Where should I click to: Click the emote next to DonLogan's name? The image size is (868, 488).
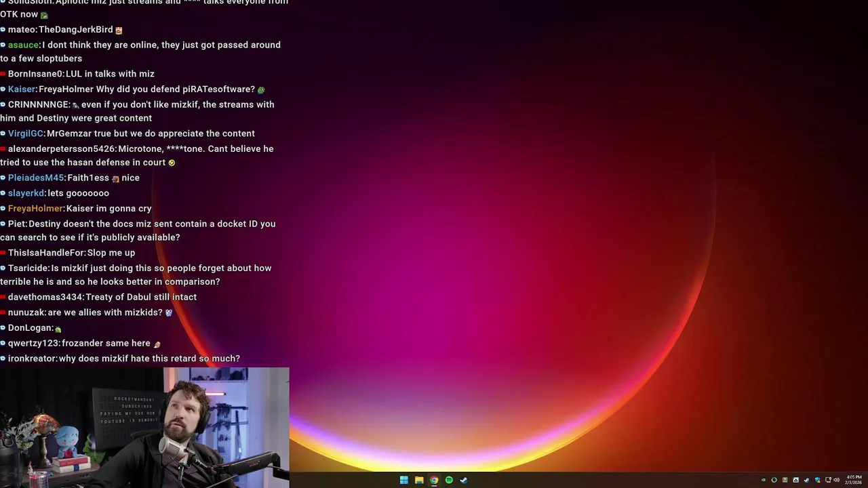[x=58, y=329]
